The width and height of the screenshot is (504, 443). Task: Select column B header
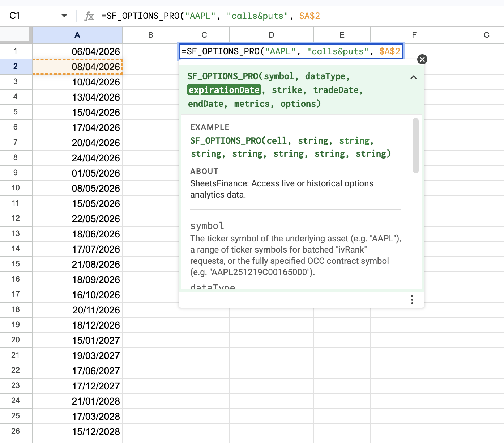[151, 35]
